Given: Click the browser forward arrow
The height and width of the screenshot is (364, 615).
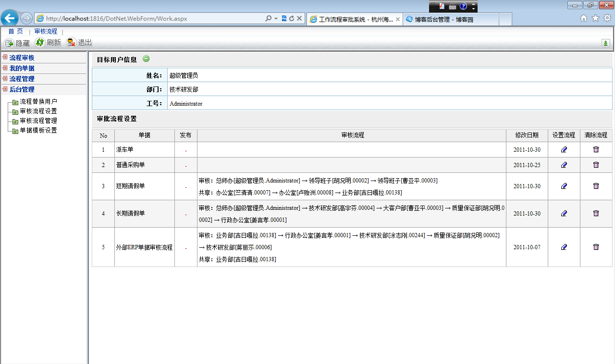Looking at the screenshot, I should [26, 18].
